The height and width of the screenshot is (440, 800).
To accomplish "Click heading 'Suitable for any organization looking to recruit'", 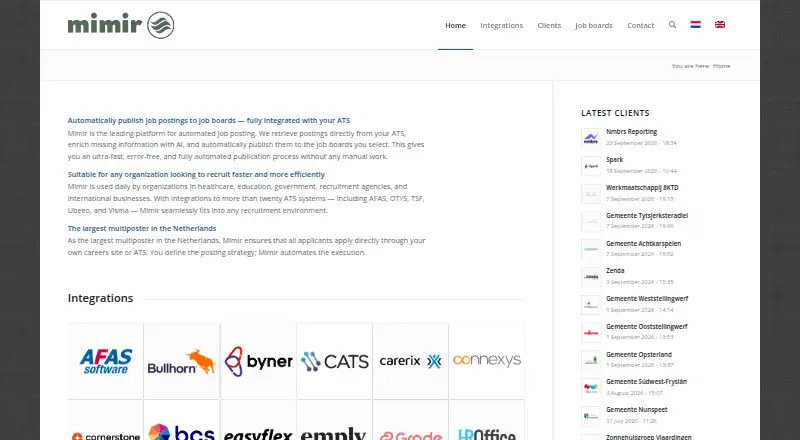I will (196, 175).
